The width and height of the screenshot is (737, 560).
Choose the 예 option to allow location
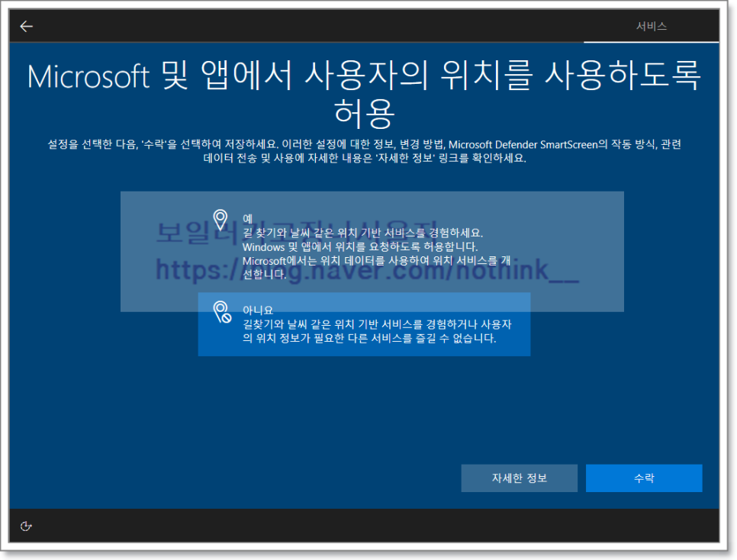pos(364,246)
